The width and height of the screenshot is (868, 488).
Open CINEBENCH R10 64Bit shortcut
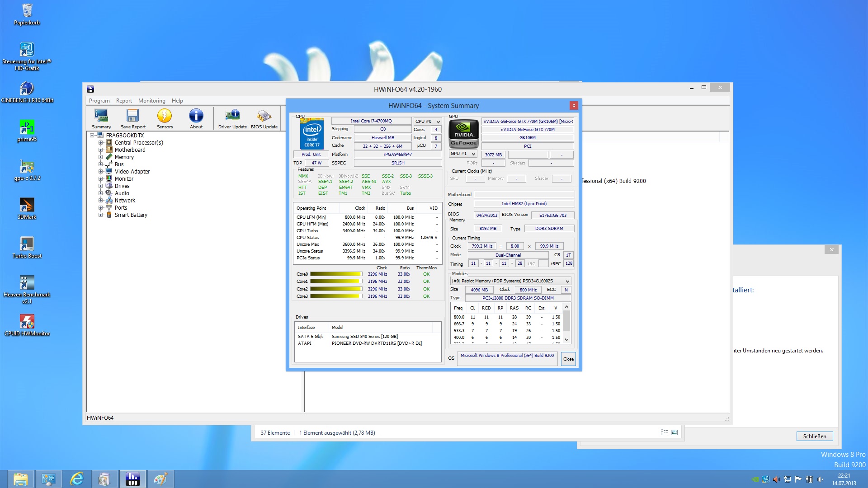point(27,92)
